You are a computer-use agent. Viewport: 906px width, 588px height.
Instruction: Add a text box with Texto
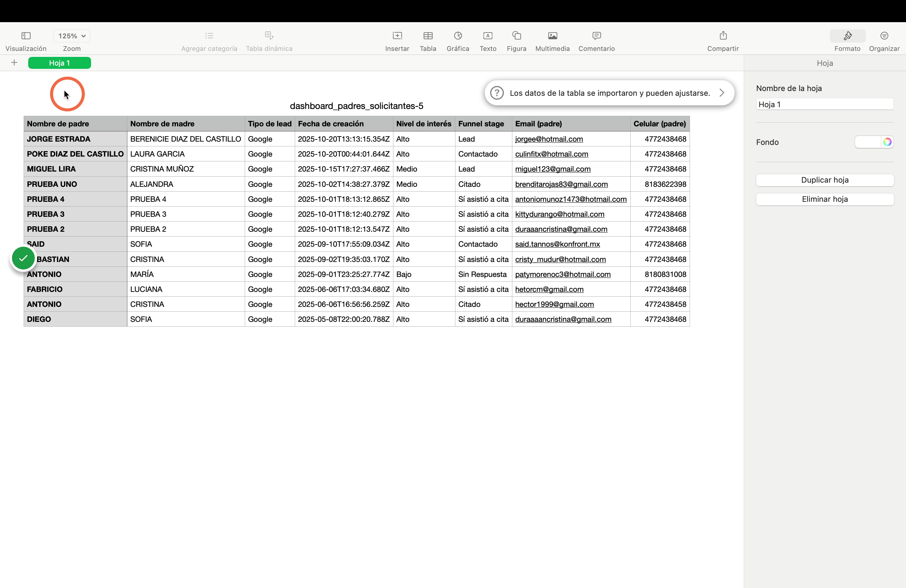coord(488,36)
